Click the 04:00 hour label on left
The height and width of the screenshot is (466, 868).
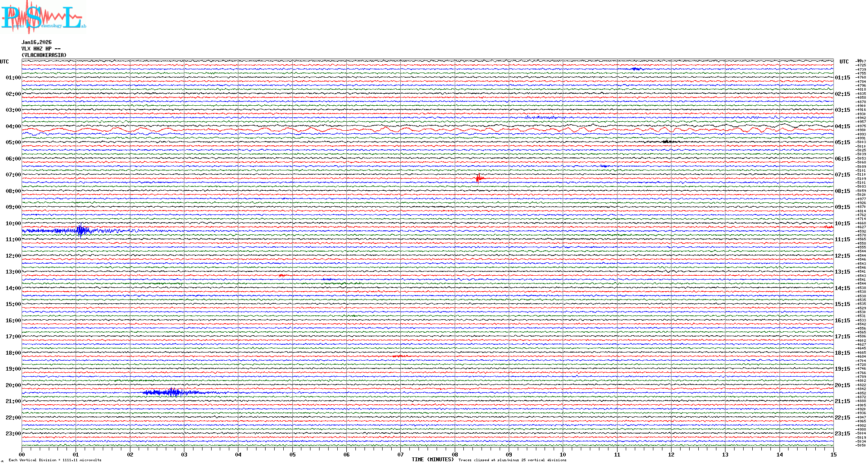coord(13,126)
